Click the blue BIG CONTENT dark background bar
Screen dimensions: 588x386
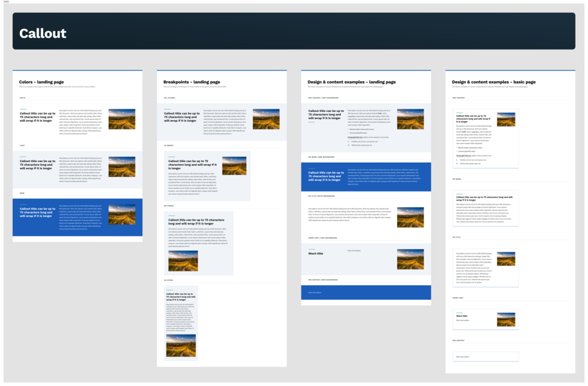tap(366, 292)
